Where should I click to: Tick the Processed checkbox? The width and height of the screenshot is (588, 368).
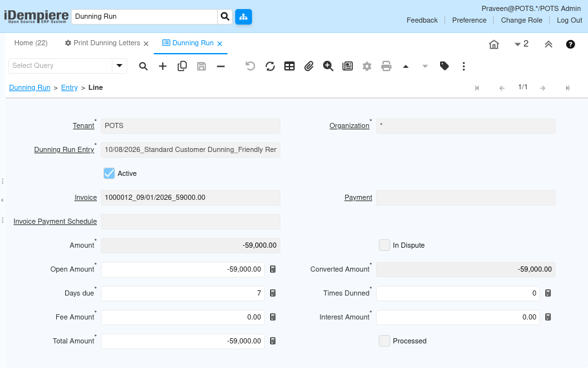coord(384,341)
